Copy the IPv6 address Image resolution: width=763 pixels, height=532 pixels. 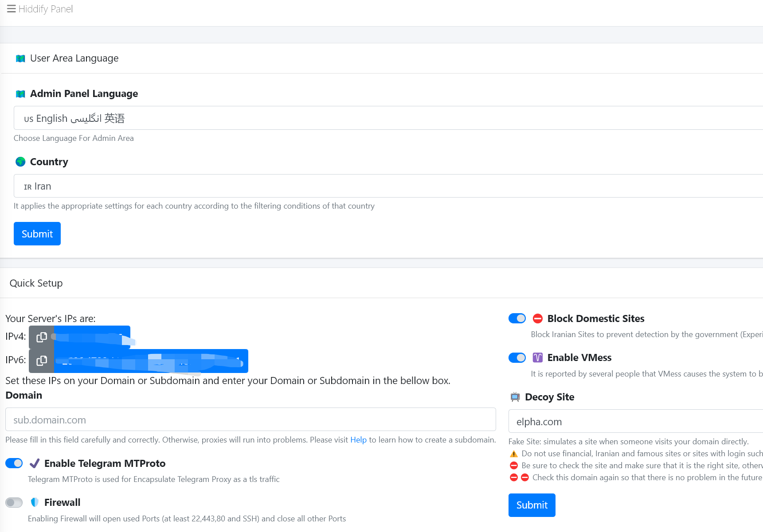tap(41, 361)
